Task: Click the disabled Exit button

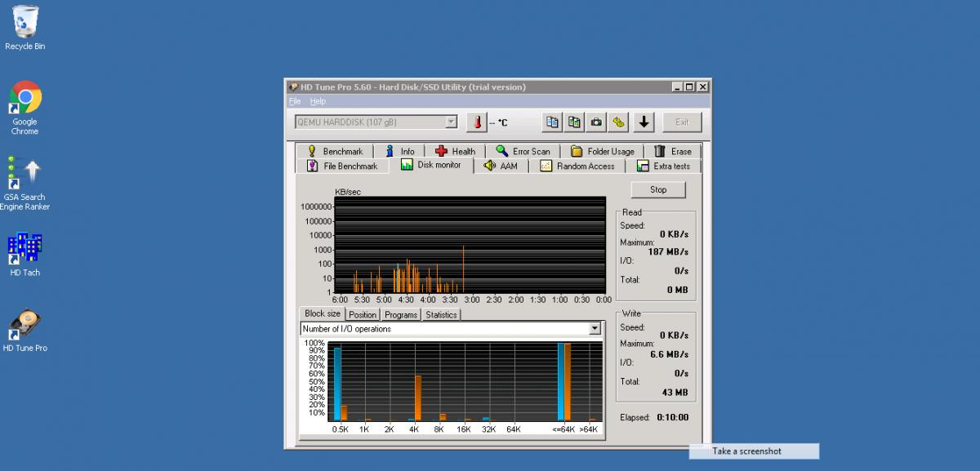Action: coord(682,122)
